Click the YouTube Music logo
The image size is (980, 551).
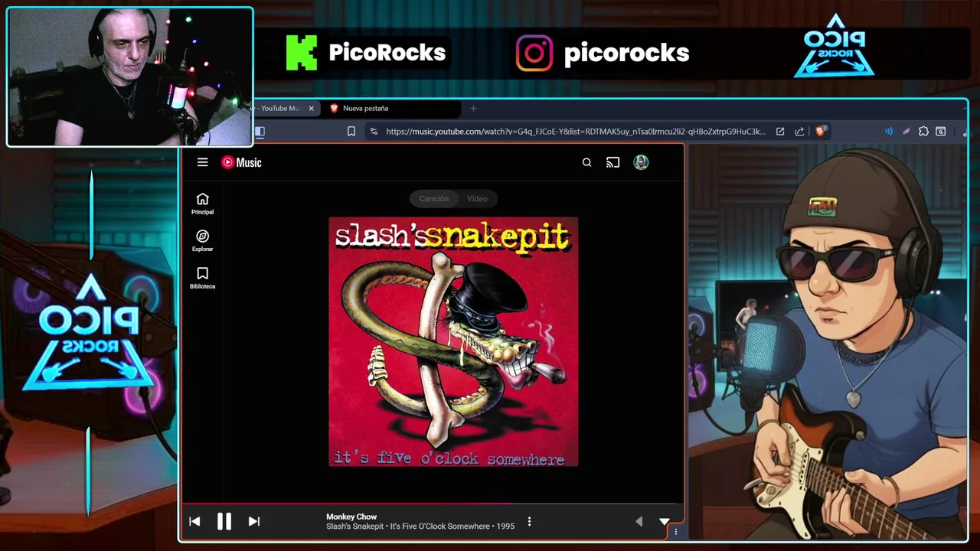(241, 162)
